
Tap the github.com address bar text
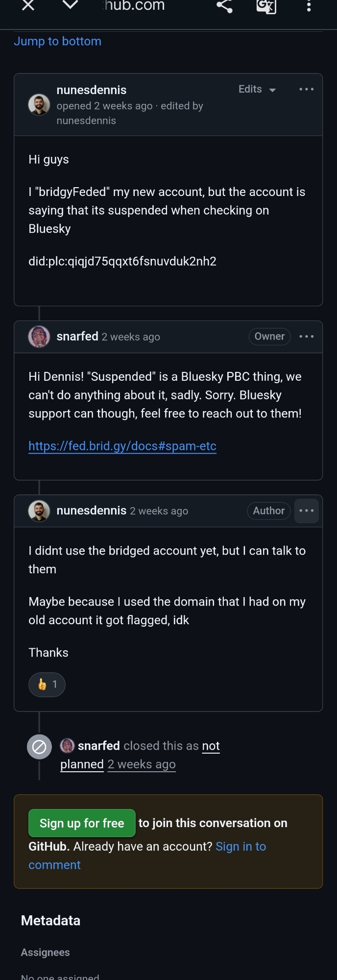(x=134, y=6)
